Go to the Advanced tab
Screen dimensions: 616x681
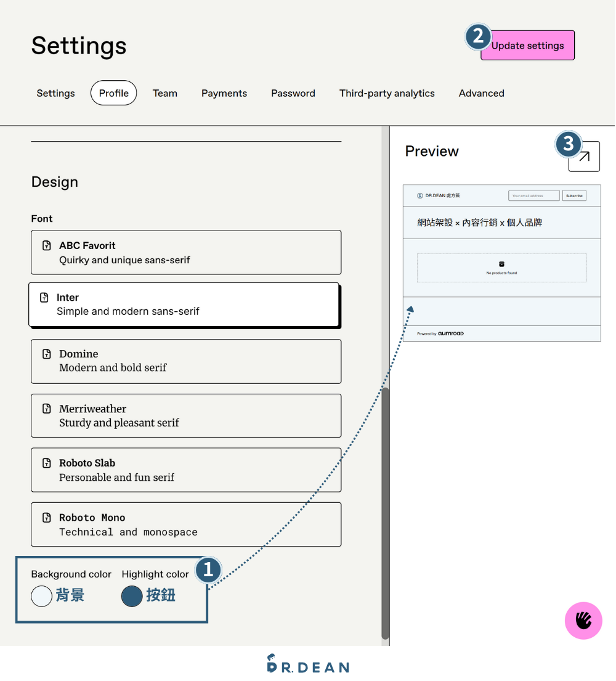[482, 94]
